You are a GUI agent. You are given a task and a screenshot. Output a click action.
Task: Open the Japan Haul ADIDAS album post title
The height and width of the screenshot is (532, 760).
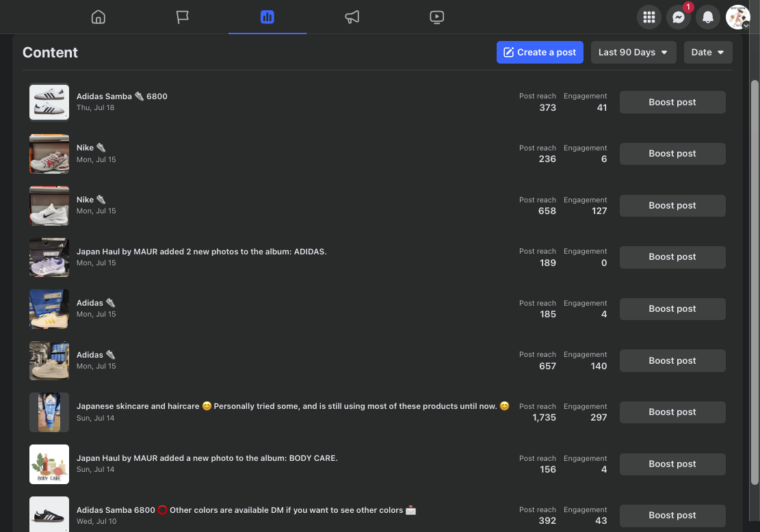(202, 252)
